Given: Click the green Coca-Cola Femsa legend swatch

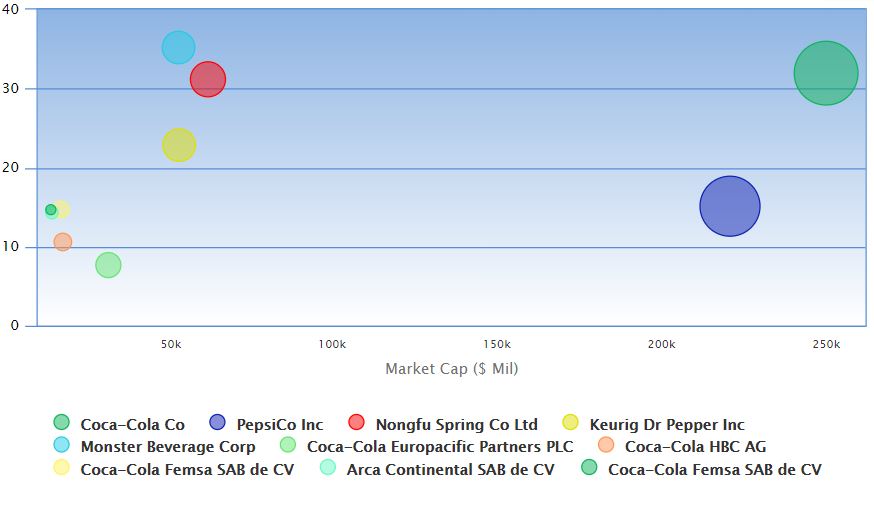Looking at the screenshot, I should tap(589, 468).
